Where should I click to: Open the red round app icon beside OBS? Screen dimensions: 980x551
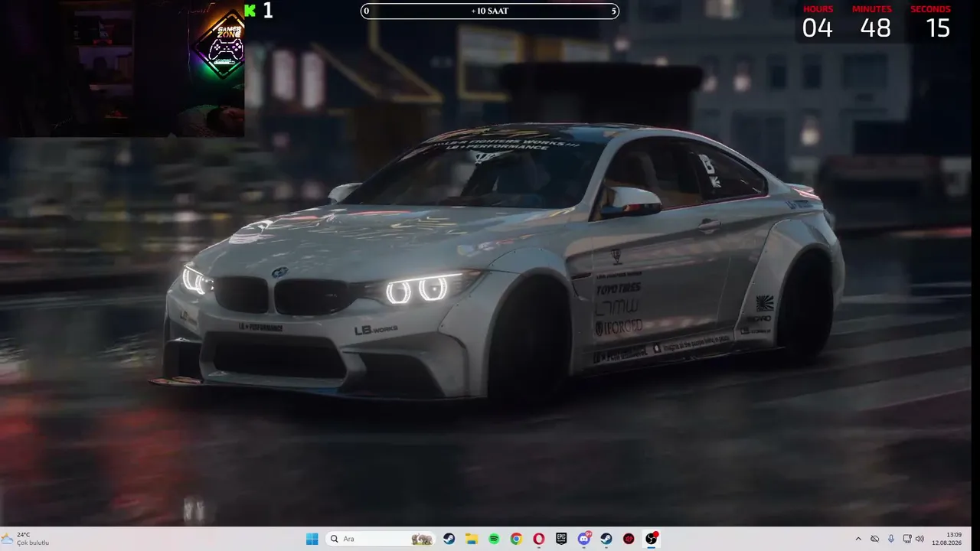[x=629, y=539]
